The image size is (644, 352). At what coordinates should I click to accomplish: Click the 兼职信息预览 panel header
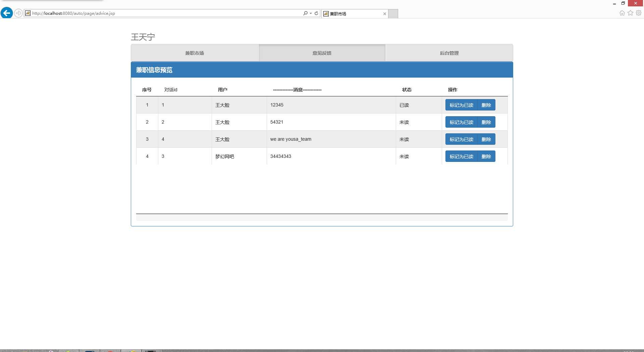[322, 70]
